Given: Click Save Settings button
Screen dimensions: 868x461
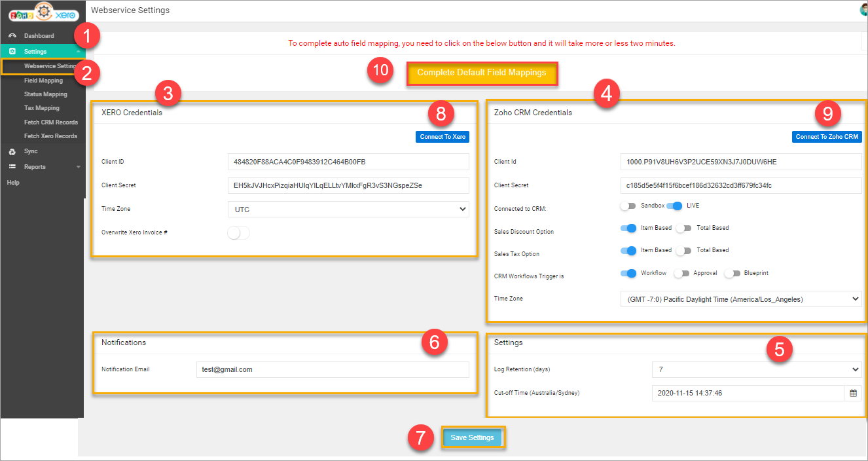Looking at the screenshot, I should [x=472, y=437].
